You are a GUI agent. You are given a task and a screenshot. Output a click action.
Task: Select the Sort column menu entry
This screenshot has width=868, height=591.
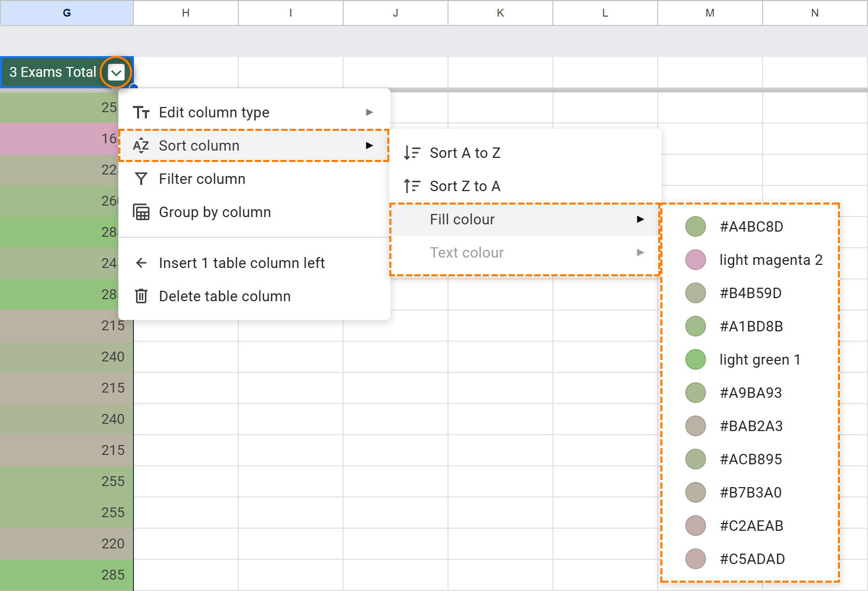(x=254, y=145)
